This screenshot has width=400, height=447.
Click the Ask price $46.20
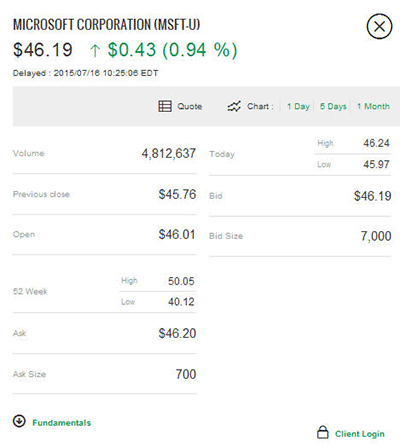[x=177, y=333]
